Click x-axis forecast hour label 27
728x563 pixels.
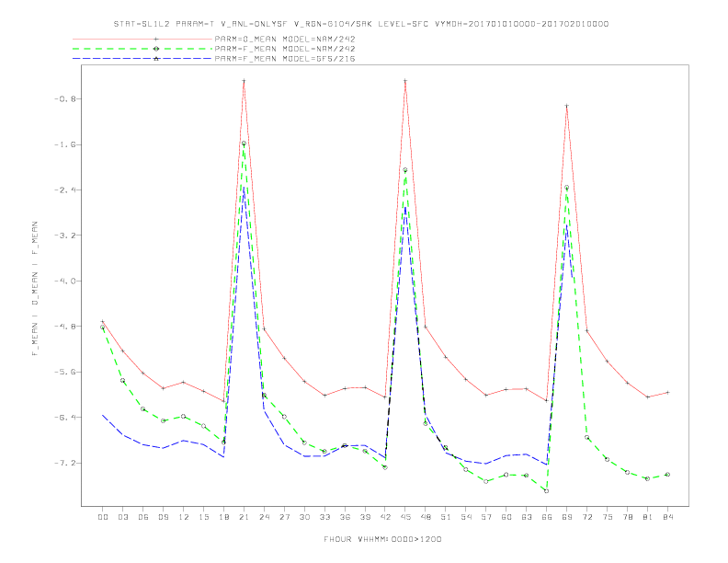pos(284,517)
